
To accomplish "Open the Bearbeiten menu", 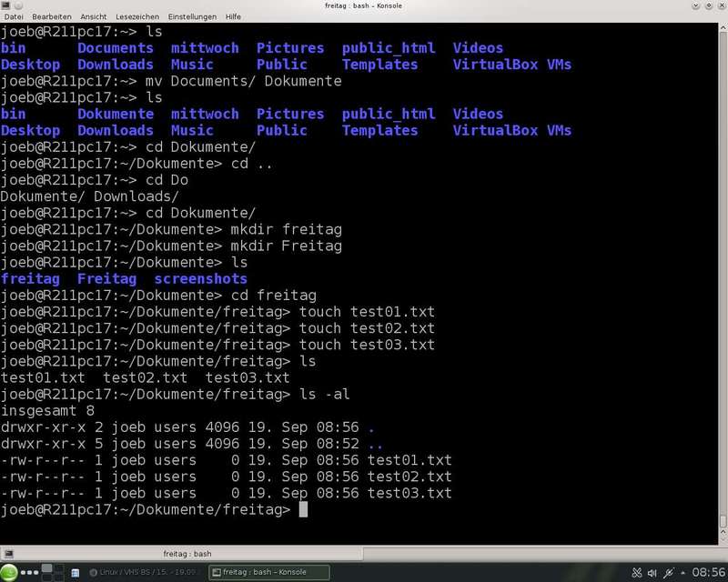I will click(52, 16).
